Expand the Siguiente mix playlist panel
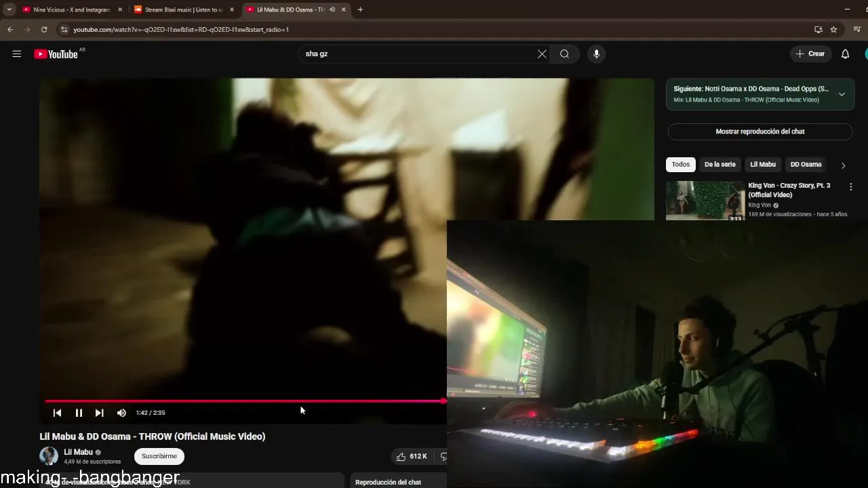This screenshot has width=868, height=488. point(842,94)
